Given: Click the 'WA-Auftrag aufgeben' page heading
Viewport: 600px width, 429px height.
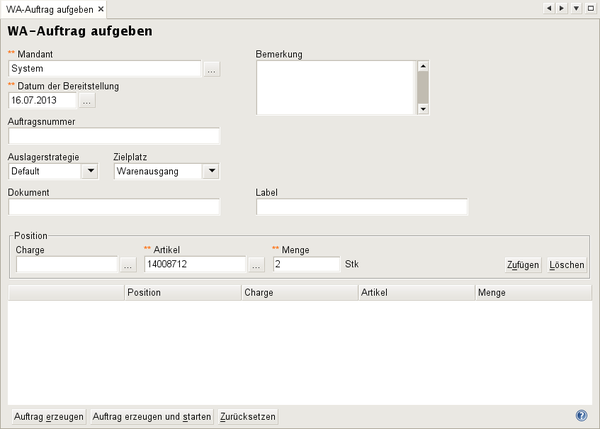Looking at the screenshot, I should point(80,31).
